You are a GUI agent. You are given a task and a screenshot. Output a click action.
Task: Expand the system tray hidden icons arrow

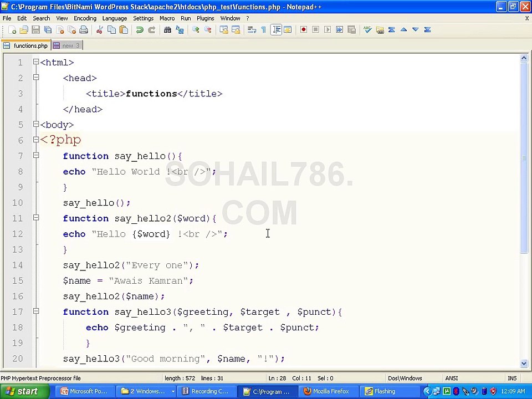click(x=427, y=392)
